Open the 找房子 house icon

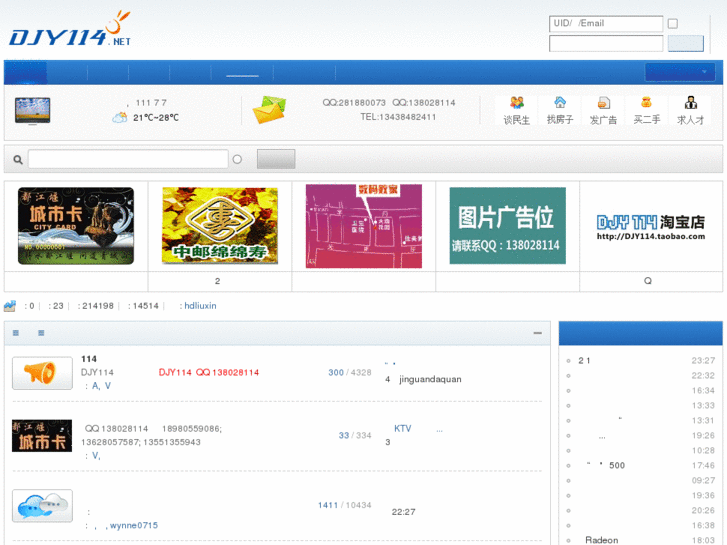560,103
